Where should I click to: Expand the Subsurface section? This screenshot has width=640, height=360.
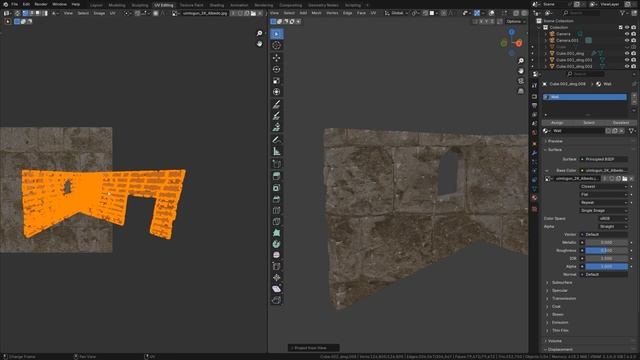(x=562, y=283)
